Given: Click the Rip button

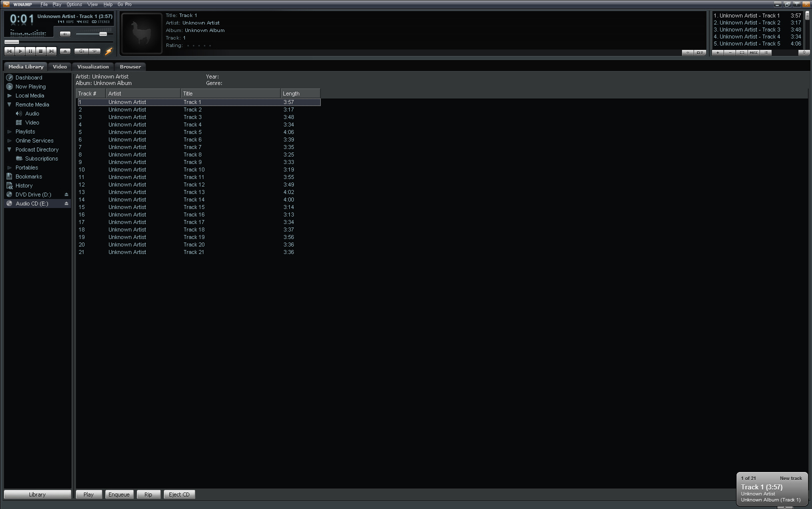Looking at the screenshot, I should click(x=148, y=494).
